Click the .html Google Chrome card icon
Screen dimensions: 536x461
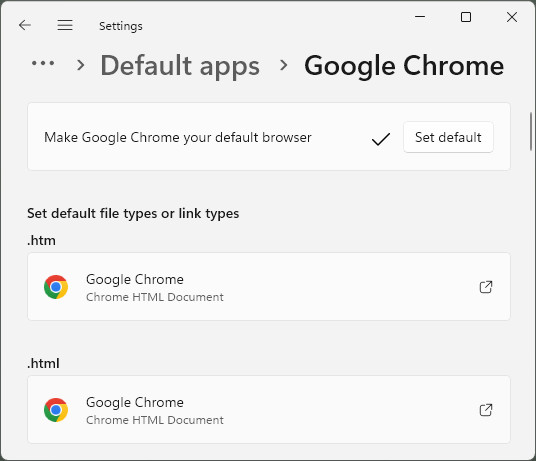[x=56, y=410]
